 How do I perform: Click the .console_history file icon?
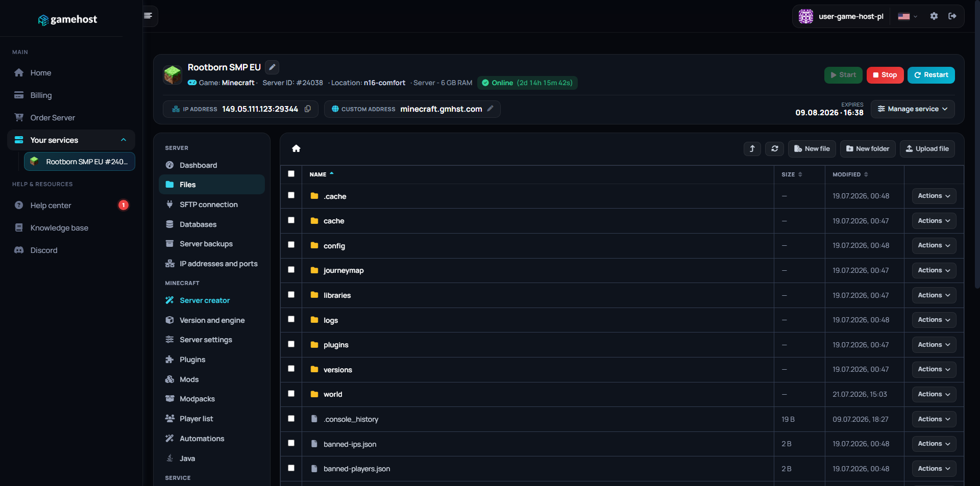coord(314,419)
